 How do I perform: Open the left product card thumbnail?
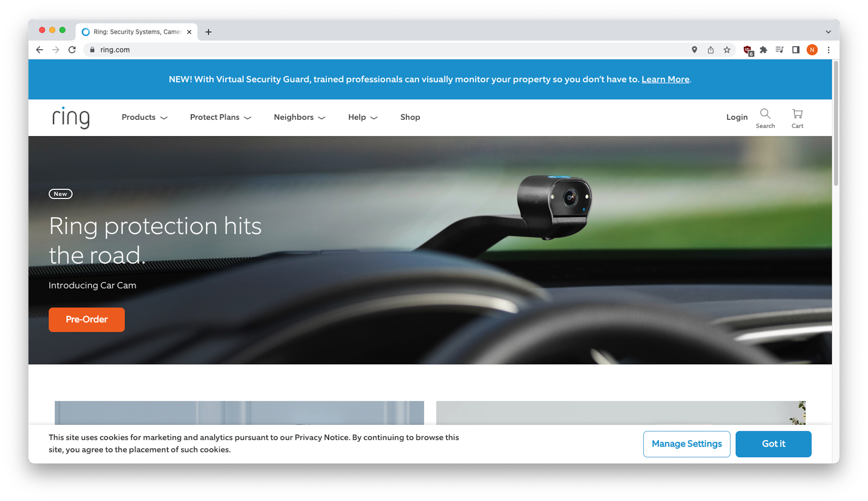click(239, 412)
